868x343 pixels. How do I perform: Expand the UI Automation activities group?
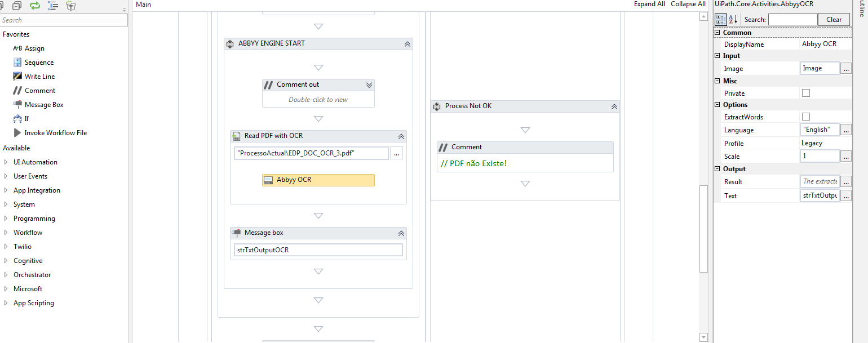pos(6,162)
